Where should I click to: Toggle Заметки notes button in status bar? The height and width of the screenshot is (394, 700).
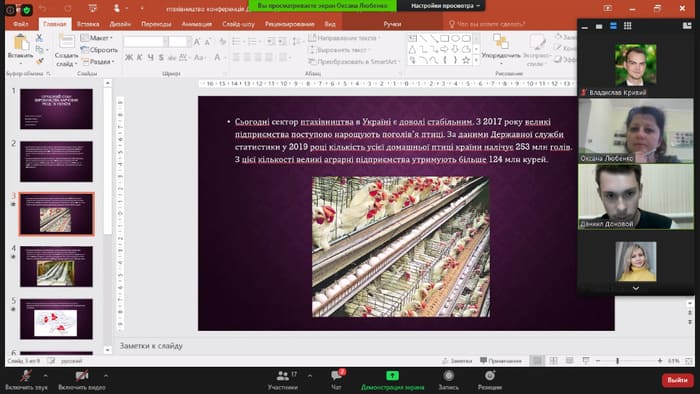[457, 361]
